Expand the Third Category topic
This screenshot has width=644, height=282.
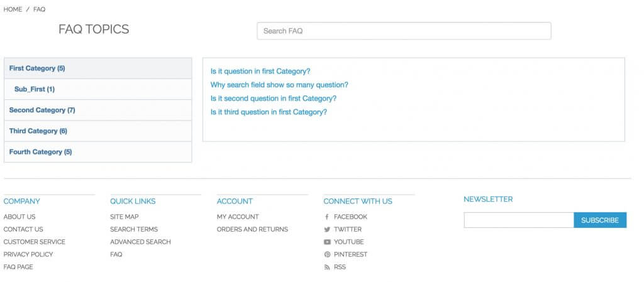pos(38,131)
